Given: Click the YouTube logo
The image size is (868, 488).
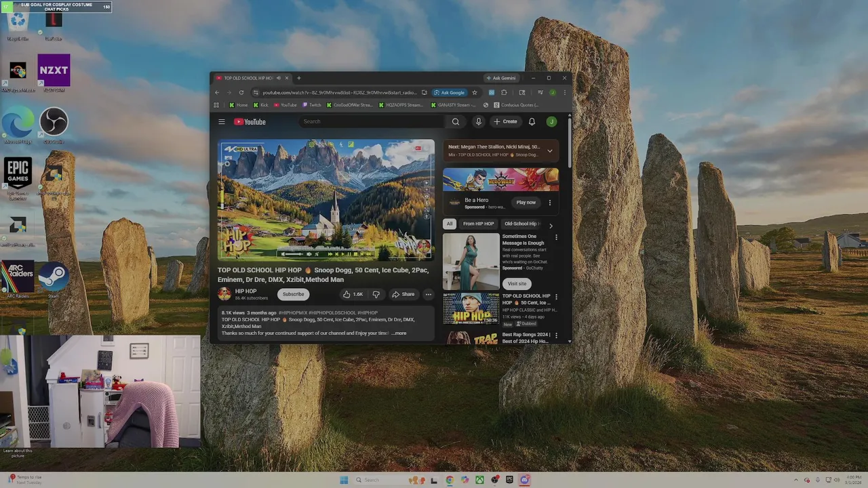Looking at the screenshot, I should point(250,122).
